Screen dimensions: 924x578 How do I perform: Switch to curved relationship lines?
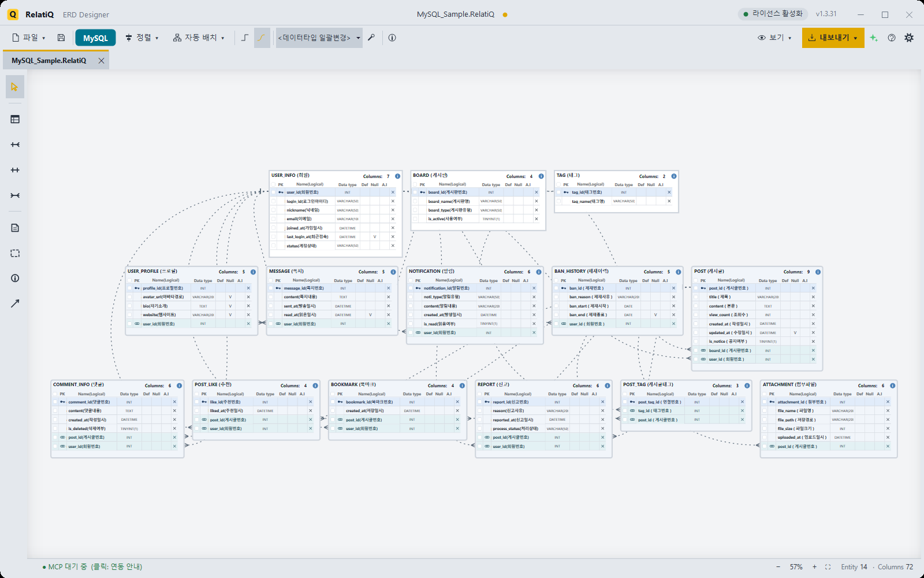[x=262, y=38]
